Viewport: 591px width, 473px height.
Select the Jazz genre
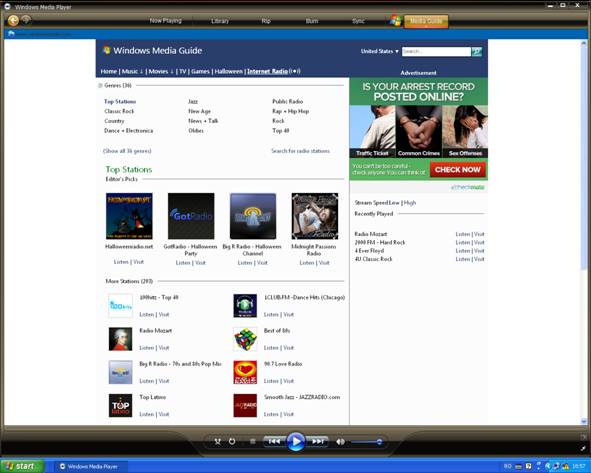(193, 101)
